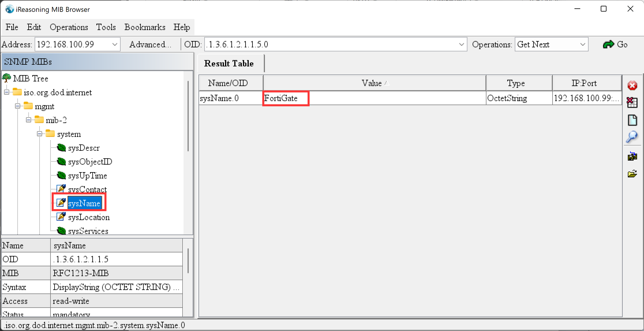Click the blank document icon in right toolbar
Screen dimensions: 644x331
[x=632, y=120]
